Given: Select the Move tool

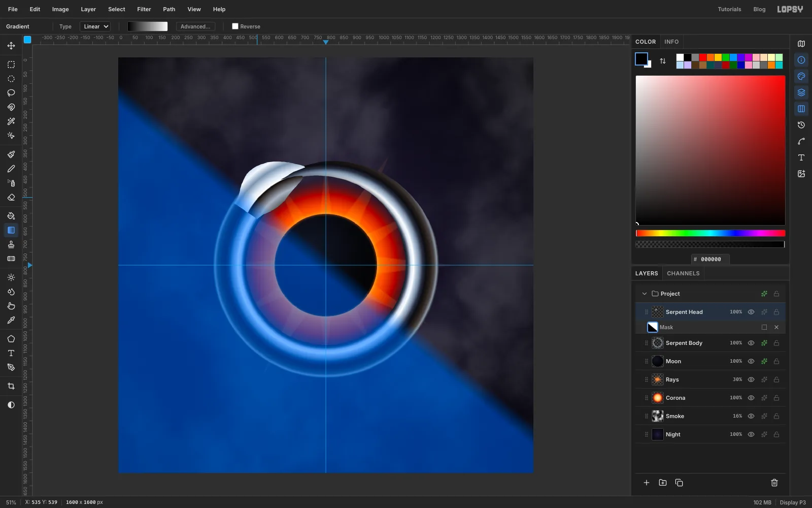Looking at the screenshot, I should pos(11,46).
